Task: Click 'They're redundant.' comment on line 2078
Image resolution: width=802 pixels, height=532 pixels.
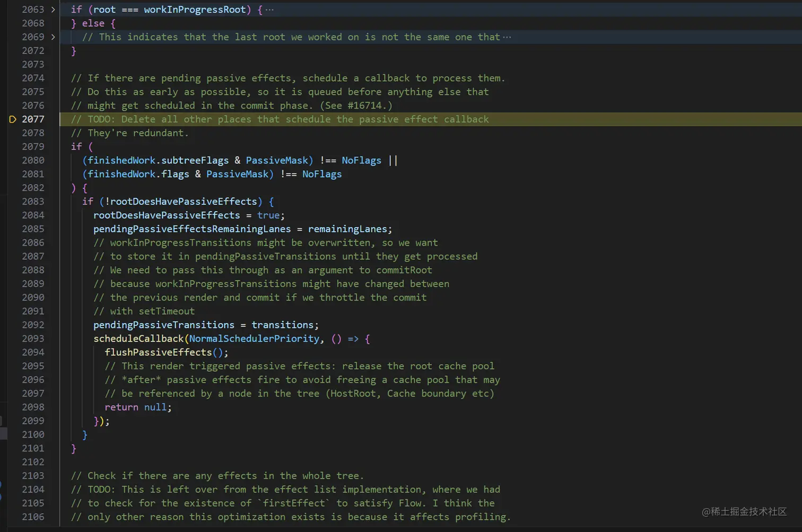Action: tap(130, 133)
